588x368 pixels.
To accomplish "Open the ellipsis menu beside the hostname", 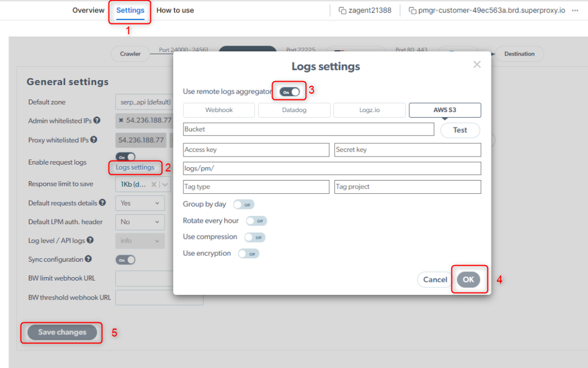I will click(x=574, y=10).
